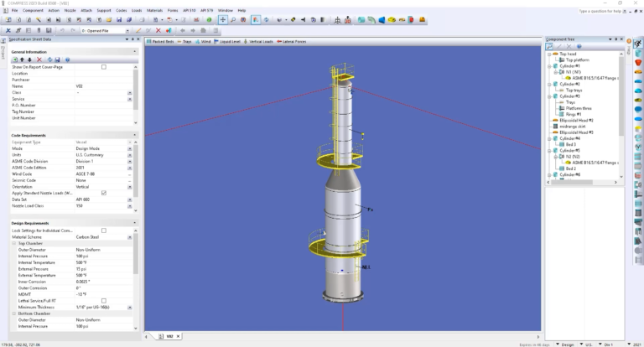Open the Material Scheme Carbon Steel dropdown

click(x=130, y=237)
